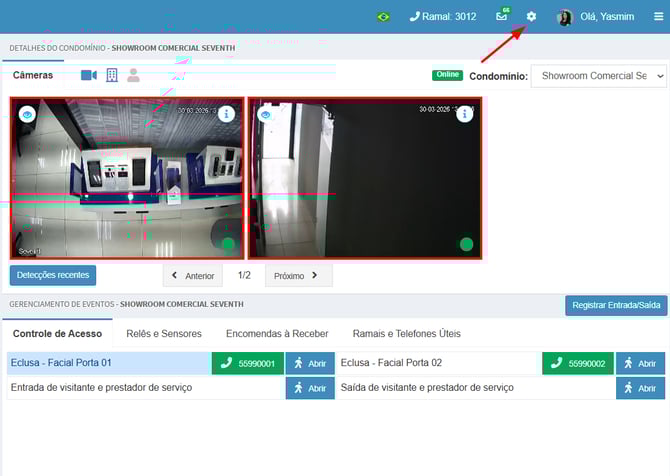Click the Brazil flag language icon
Viewport: 670px width, 476px height.
pos(383,17)
